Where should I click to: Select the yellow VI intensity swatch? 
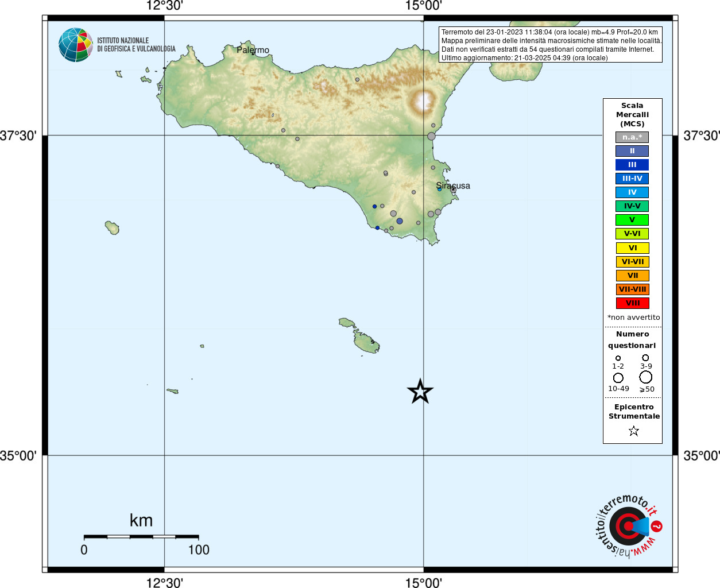632,248
